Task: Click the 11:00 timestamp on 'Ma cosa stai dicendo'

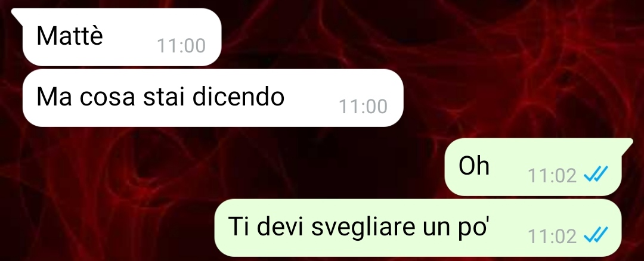Action: pyautogui.click(x=363, y=107)
